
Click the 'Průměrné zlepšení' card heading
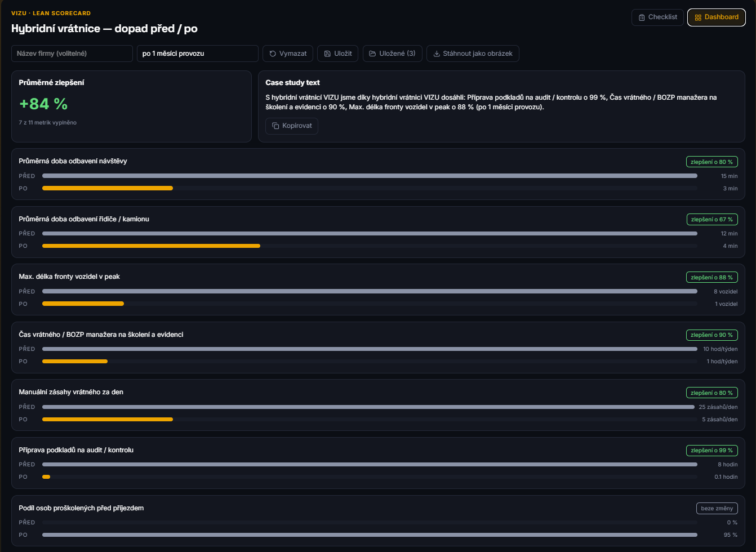pos(51,82)
